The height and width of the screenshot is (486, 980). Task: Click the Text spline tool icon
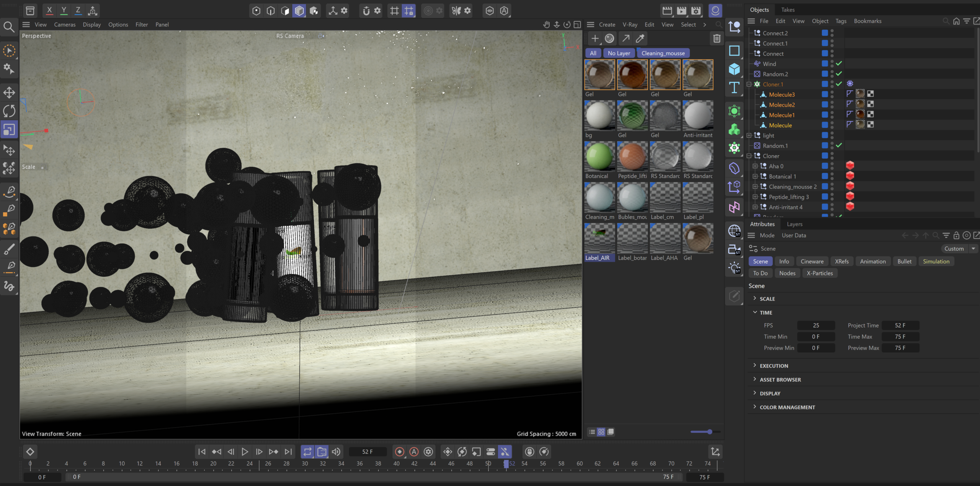click(x=734, y=88)
